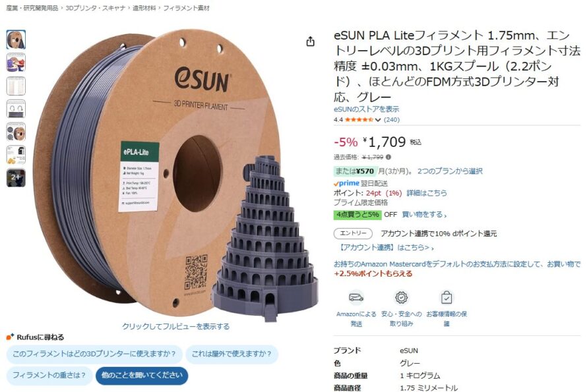Open the 買い物をする link arrow
The height and width of the screenshot is (392, 587).
pyautogui.click(x=424, y=214)
